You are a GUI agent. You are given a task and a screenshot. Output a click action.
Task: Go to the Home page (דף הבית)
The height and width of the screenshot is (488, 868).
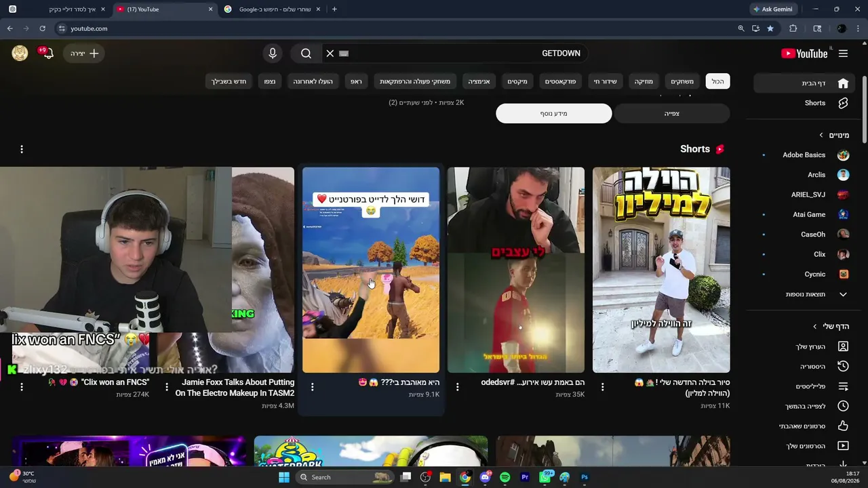click(804, 83)
